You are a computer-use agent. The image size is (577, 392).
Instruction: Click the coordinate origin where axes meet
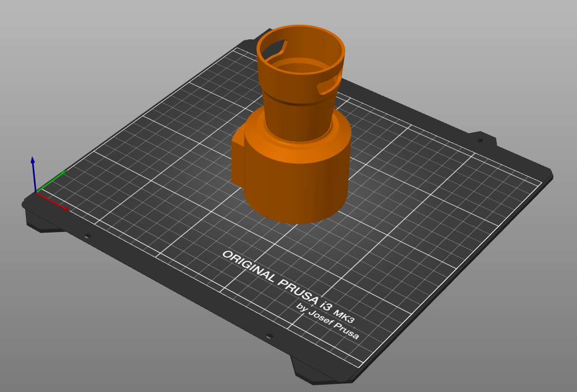(36, 192)
